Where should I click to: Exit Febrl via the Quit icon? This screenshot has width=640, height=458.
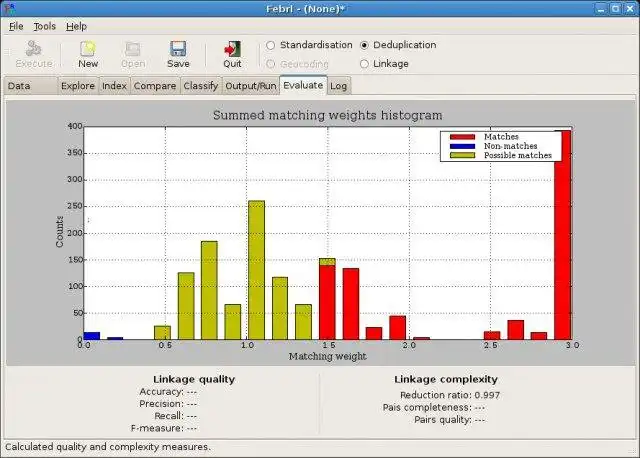232,49
